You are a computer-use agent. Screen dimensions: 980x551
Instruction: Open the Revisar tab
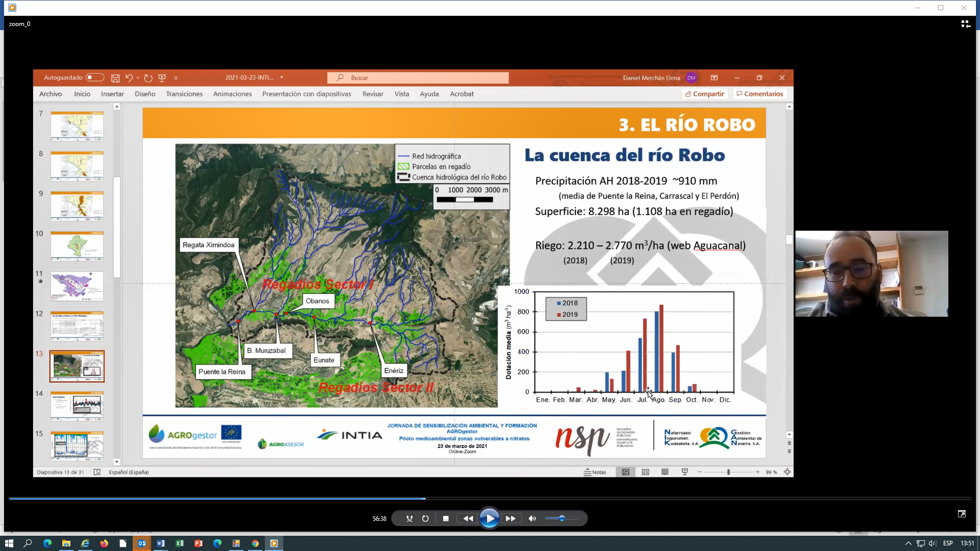373,94
